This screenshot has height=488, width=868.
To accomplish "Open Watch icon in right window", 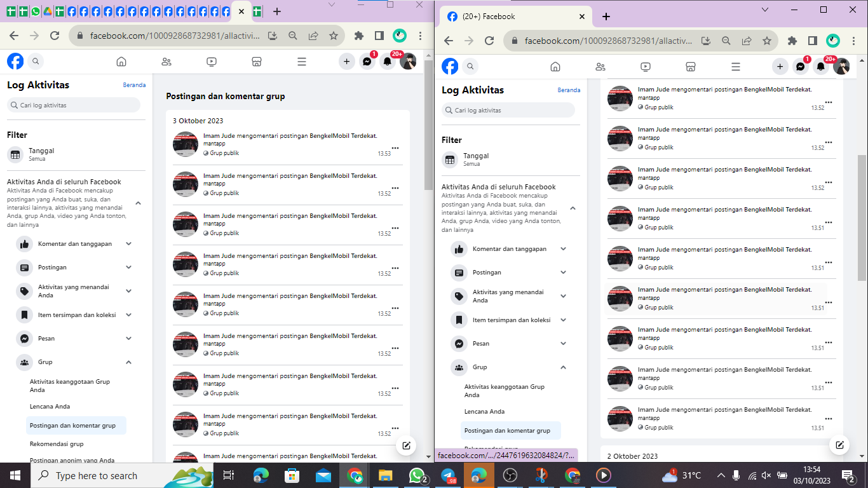I will 646,67.
